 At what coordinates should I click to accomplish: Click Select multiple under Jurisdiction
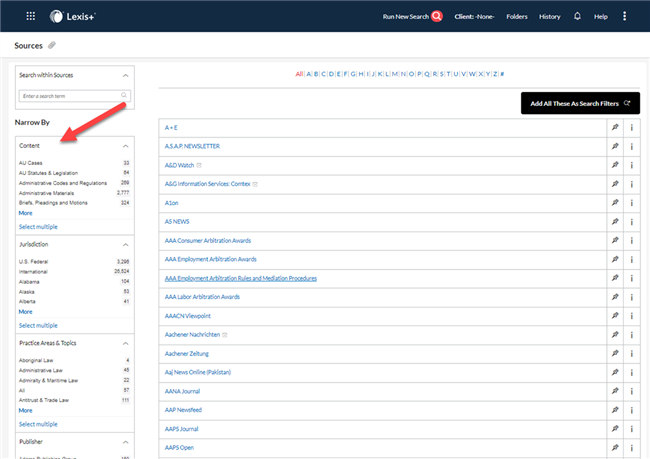click(x=38, y=325)
